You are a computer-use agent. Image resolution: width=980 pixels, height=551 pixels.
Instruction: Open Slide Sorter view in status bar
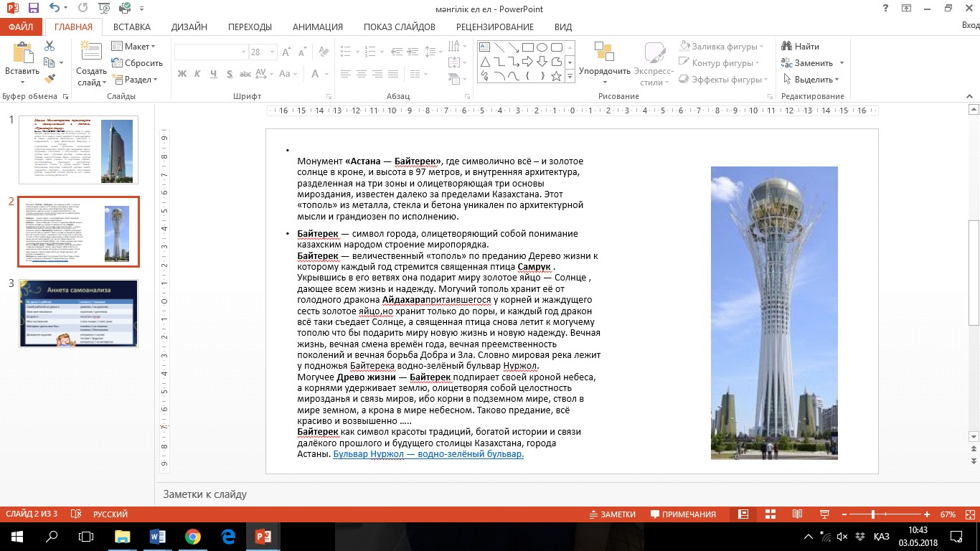pos(771,514)
